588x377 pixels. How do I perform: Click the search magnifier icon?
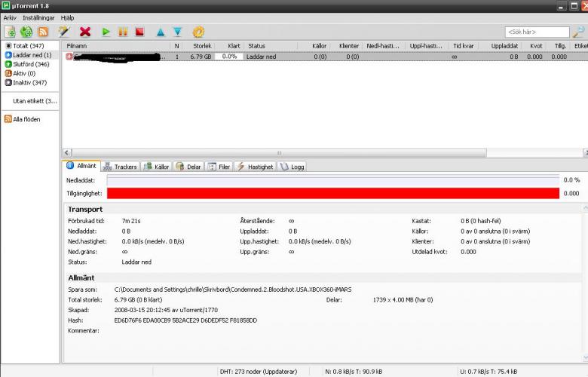(x=578, y=32)
